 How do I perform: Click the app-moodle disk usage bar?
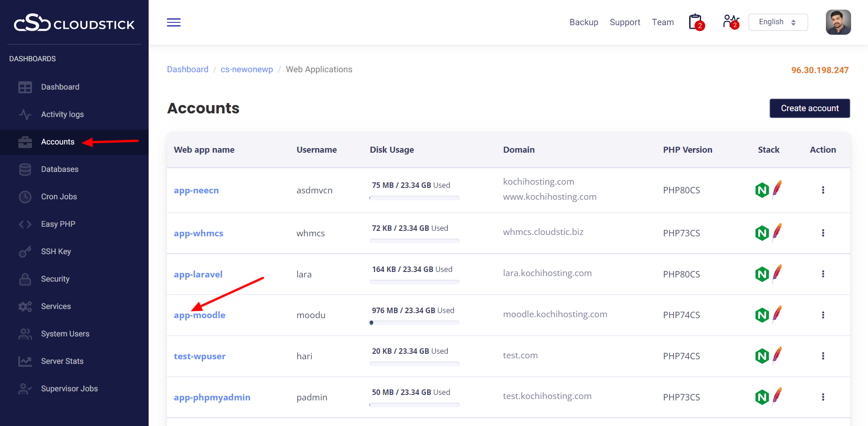click(414, 323)
